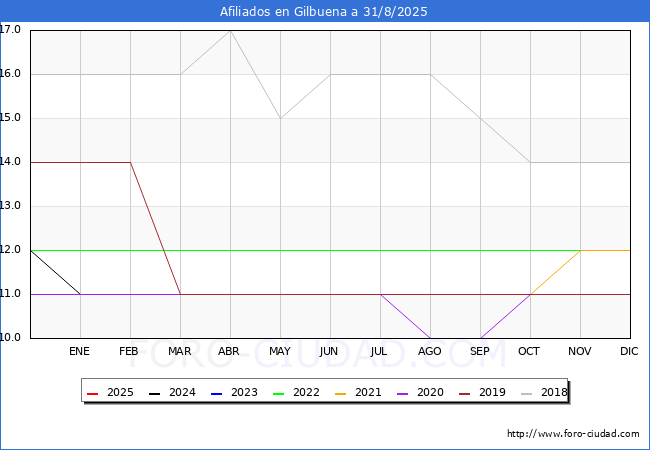Click the AGO month axis label
Viewport: 650px width, 450px height.
tap(429, 351)
